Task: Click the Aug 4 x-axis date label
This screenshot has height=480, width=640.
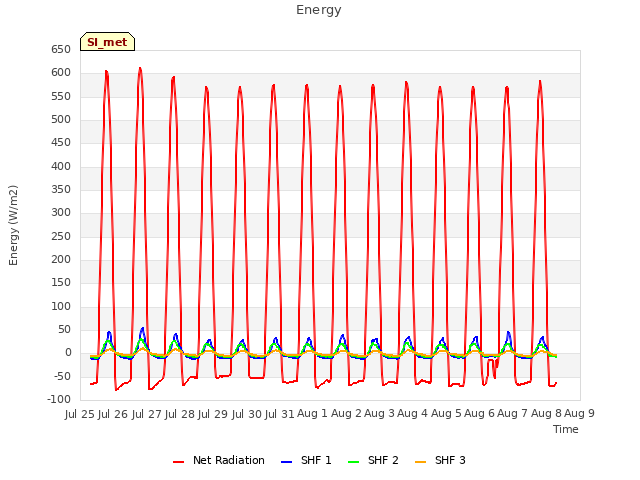Action: click(412, 414)
